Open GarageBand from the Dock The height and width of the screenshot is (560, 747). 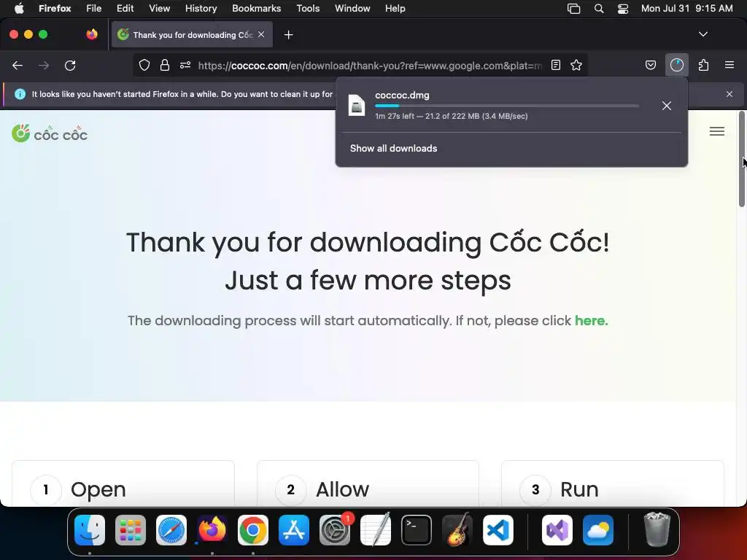point(457,530)
